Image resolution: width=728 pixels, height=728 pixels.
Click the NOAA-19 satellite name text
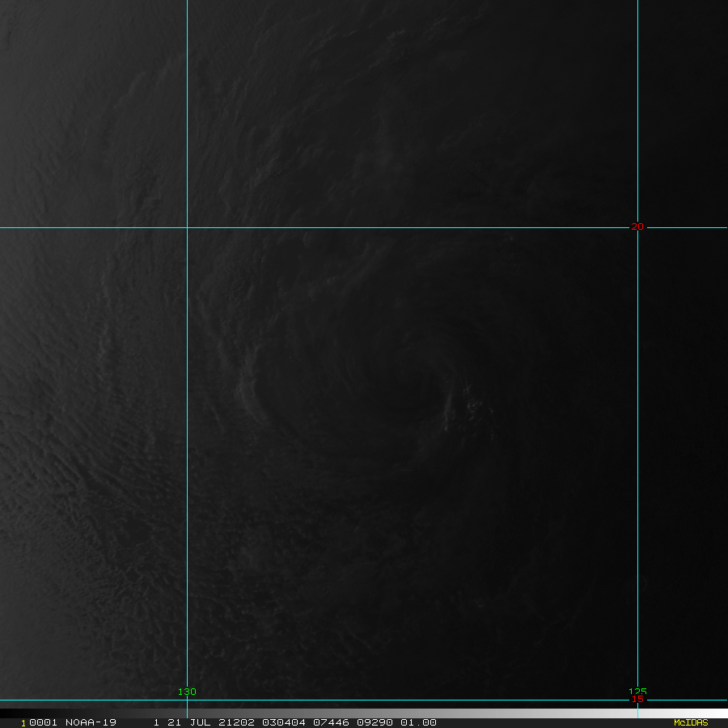(91, 722)
